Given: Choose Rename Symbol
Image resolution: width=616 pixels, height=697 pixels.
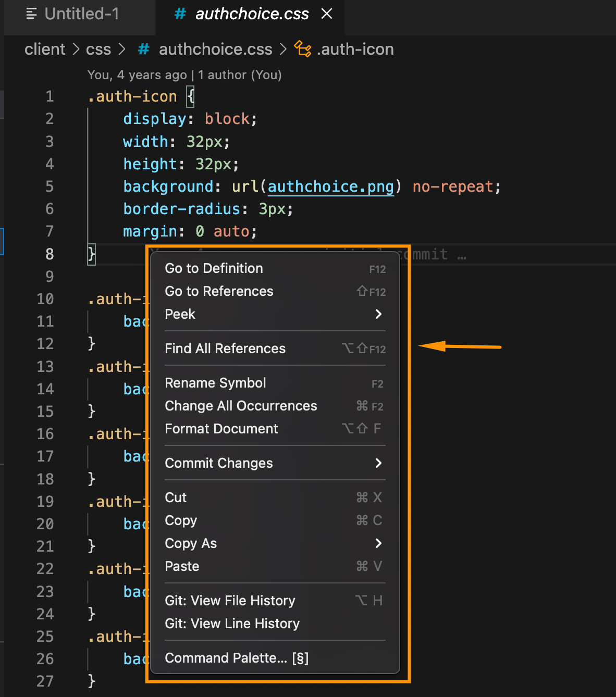Looking at the screenshot, I should 275,383.
